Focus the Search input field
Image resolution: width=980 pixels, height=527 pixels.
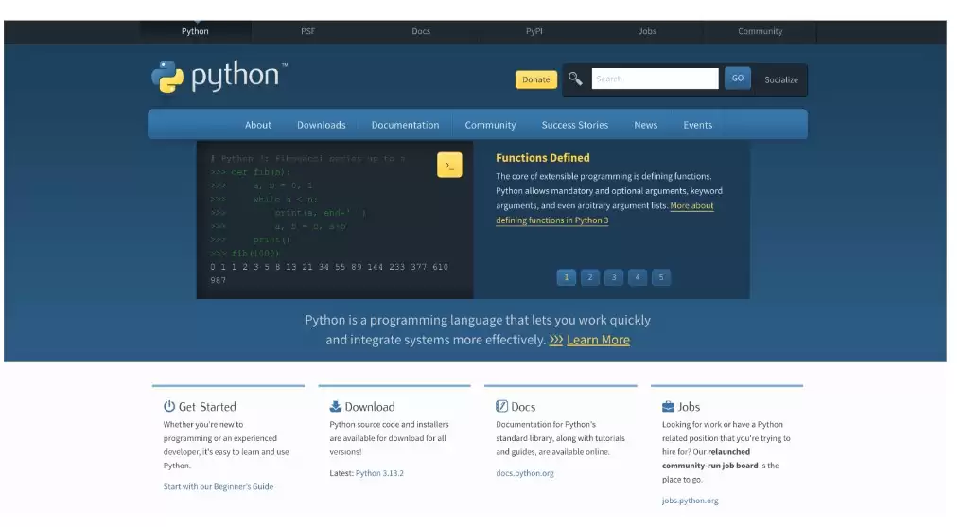tap(655, 79)
